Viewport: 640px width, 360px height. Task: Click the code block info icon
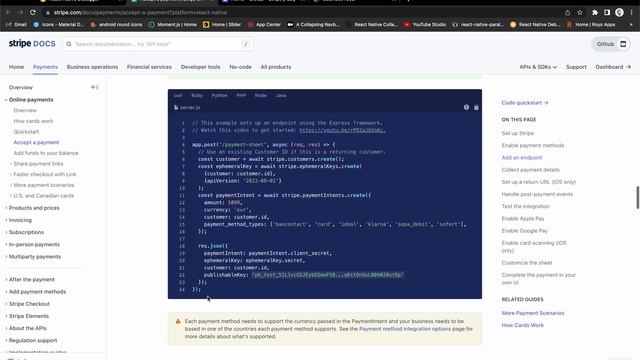[x=466, y=107]
